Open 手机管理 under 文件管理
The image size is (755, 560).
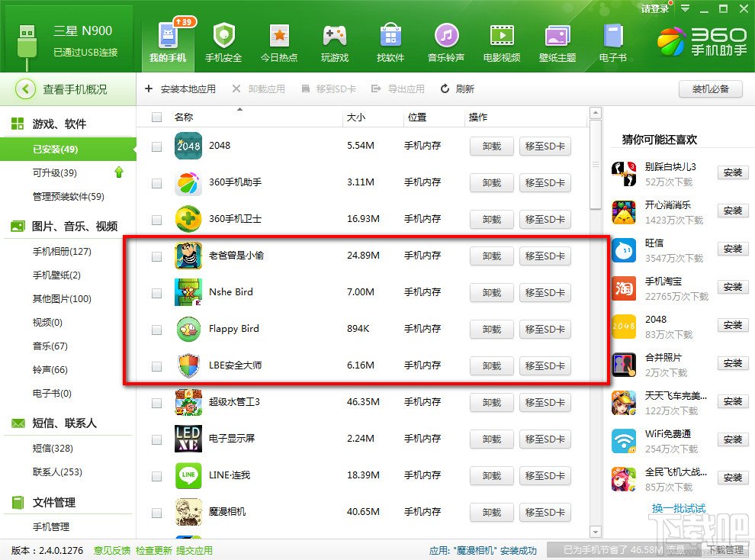(x=51, y=526)
